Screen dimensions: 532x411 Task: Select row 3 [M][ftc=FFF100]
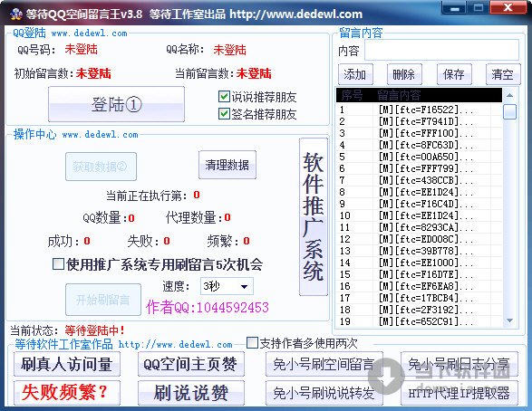pyautogui.click(x=420, y=133)
